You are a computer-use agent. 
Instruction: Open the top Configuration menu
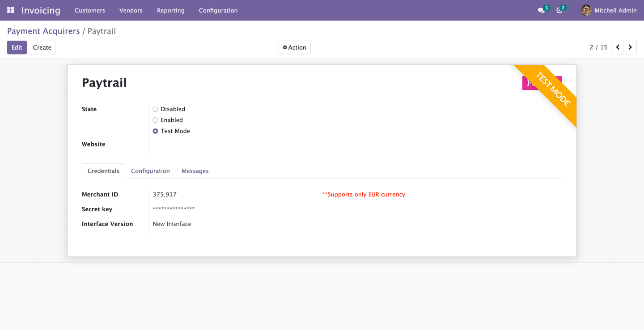(218, 10)
